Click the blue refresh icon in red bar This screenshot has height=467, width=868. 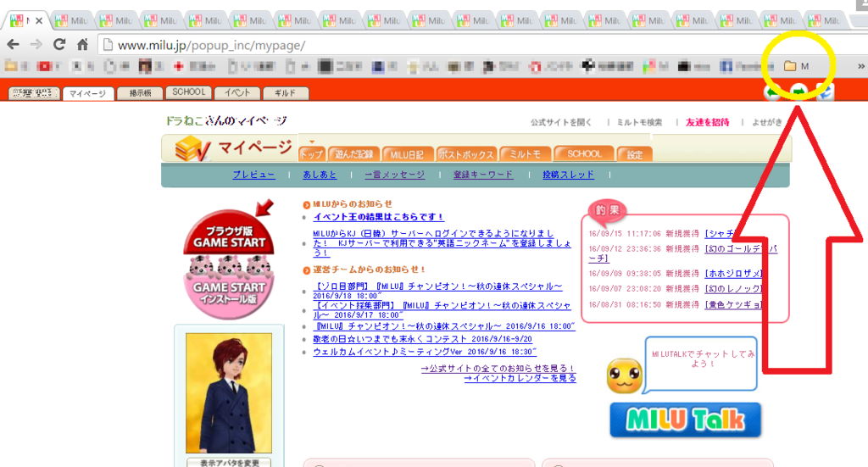coord(824,92)
